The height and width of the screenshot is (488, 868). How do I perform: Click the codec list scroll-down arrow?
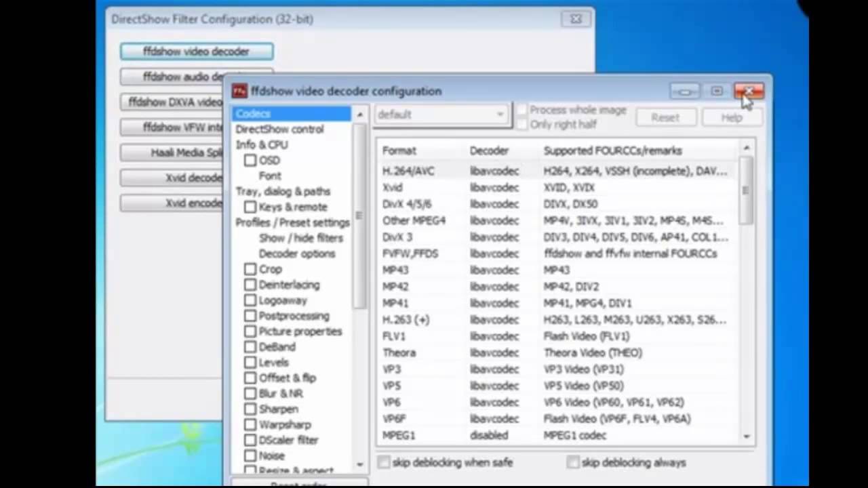point(747,437)
